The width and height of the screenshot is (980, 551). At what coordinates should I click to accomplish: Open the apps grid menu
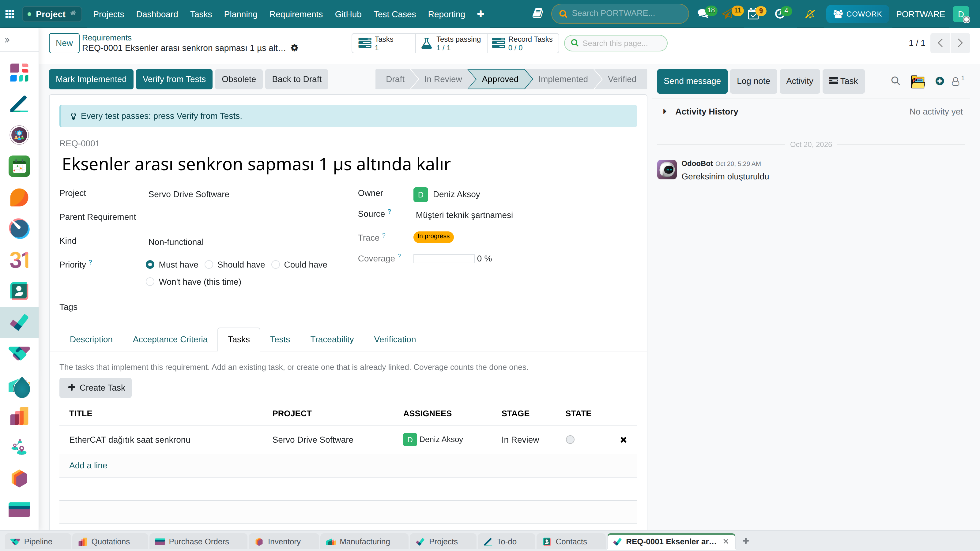click(x=10, y=14)
